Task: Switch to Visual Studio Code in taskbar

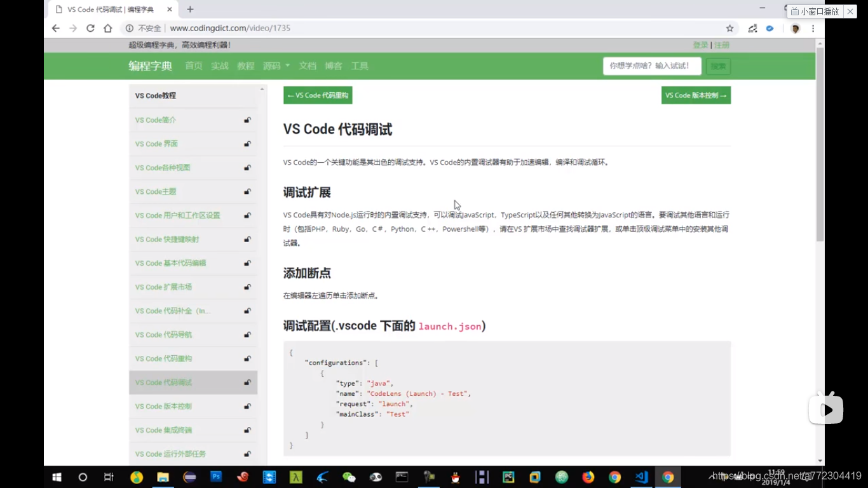Action: click(641, 477)
